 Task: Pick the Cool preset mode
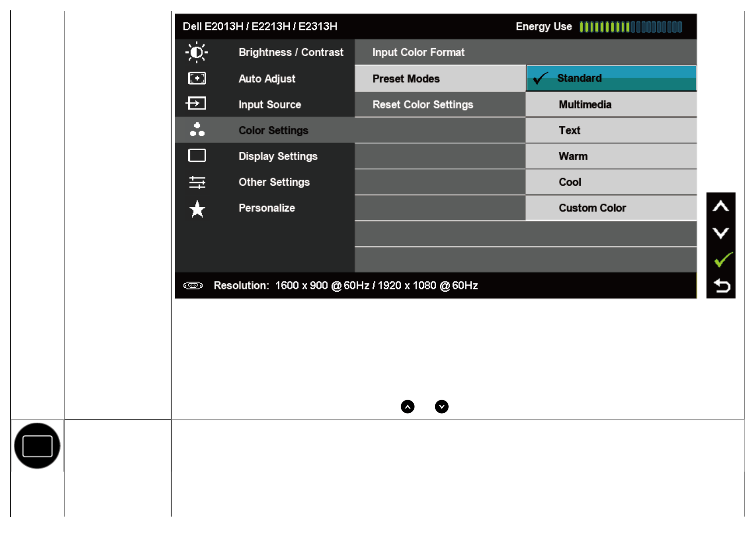pos(611,182)
